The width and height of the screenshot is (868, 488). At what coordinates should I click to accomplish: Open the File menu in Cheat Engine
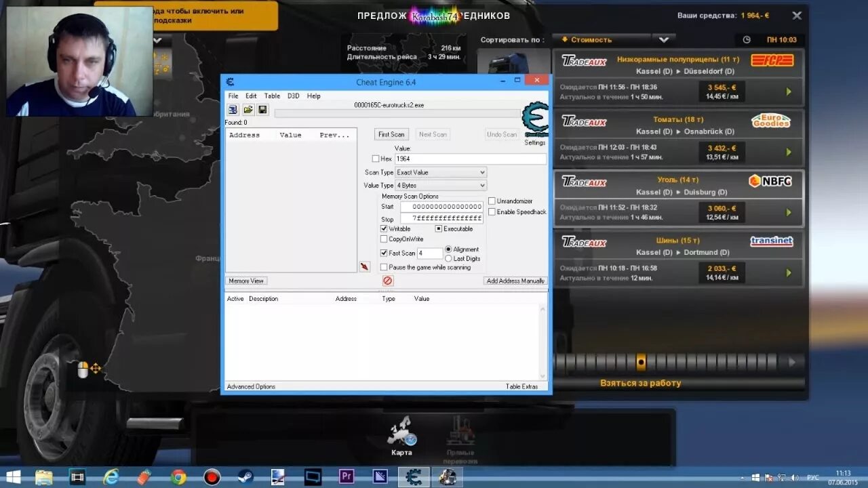(233, 96)
